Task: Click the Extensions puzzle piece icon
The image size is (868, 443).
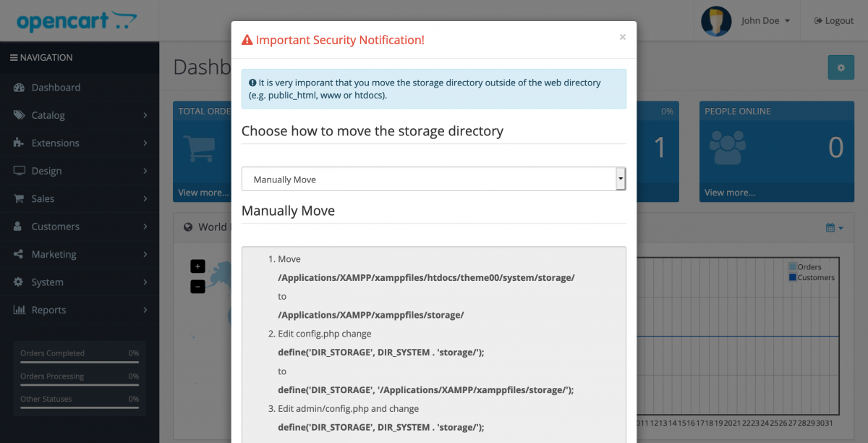Action: pyautogui.click(x=19, y=143)
